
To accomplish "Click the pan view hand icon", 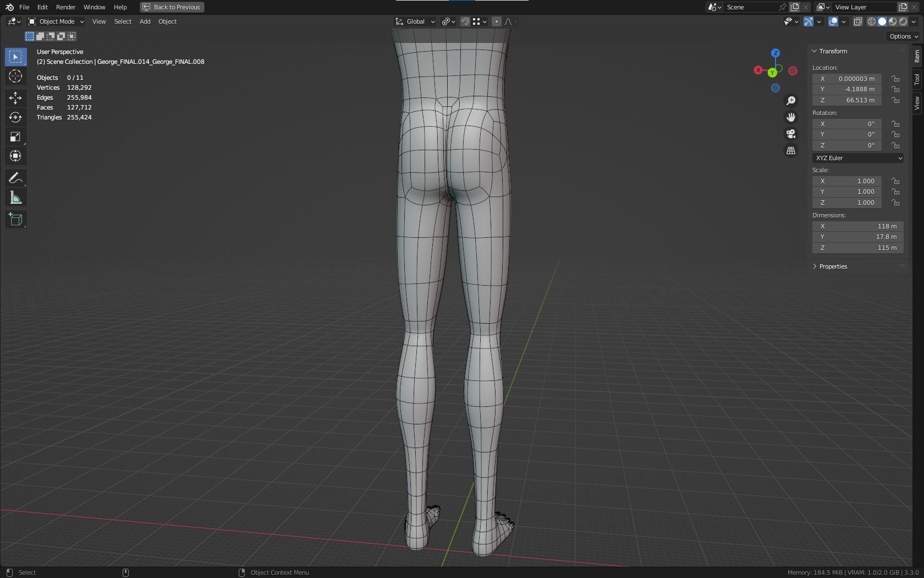I will pyautogui.click(x=791, y=117).
